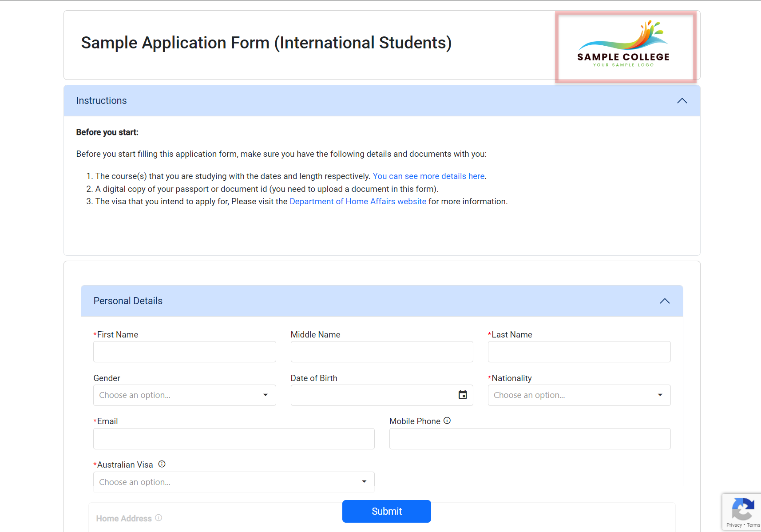Show the Mobile Phone info tooltip icon
This screenshot has height=532, width=761.
pos(447,421)
